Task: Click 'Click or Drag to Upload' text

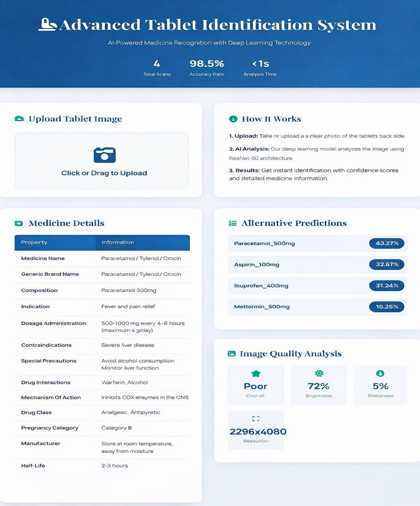Action: [x=104, y=173]
